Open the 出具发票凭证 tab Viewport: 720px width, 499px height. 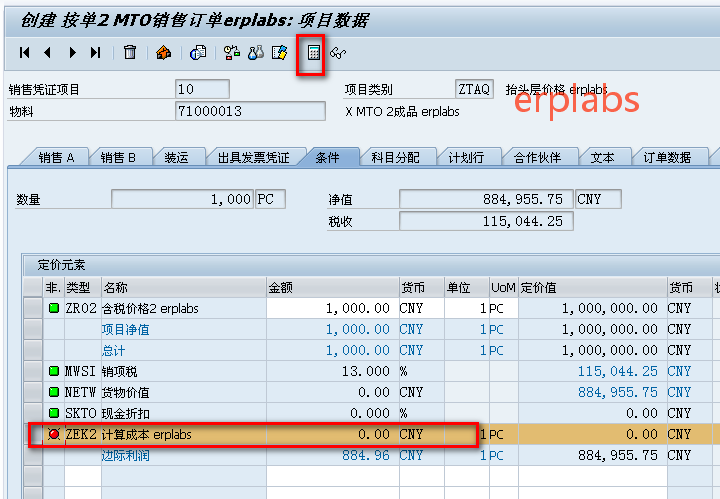coord(253,158)
